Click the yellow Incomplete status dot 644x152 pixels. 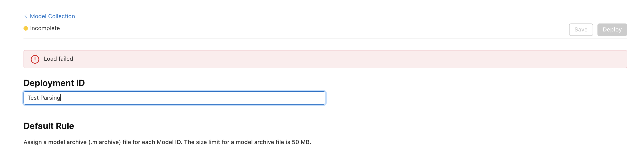[25, 28]
